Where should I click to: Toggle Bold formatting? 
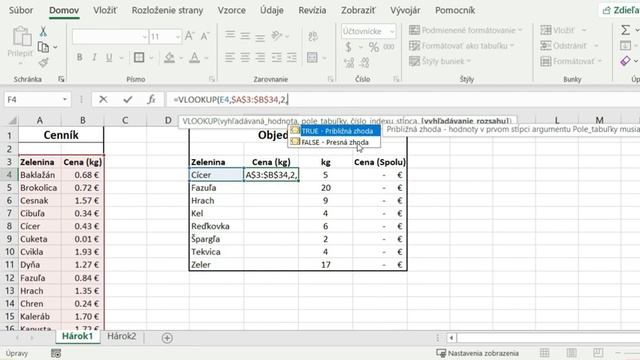pos(80,58)
